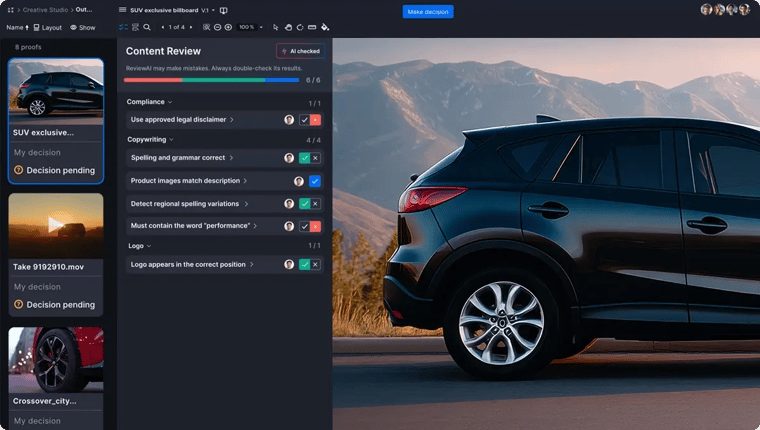The height and width of the screenshot is (430, 760).
Task: Click avatar on Product images match row
Action: [x=299, y=181]
